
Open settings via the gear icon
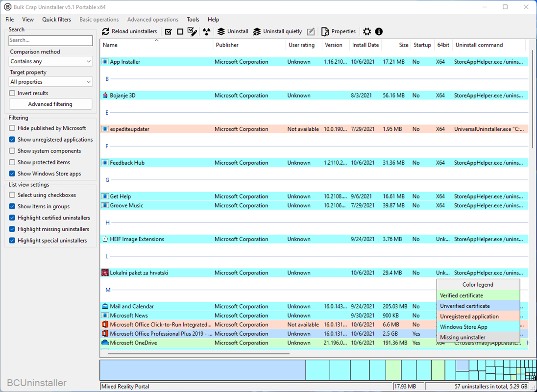367,31
